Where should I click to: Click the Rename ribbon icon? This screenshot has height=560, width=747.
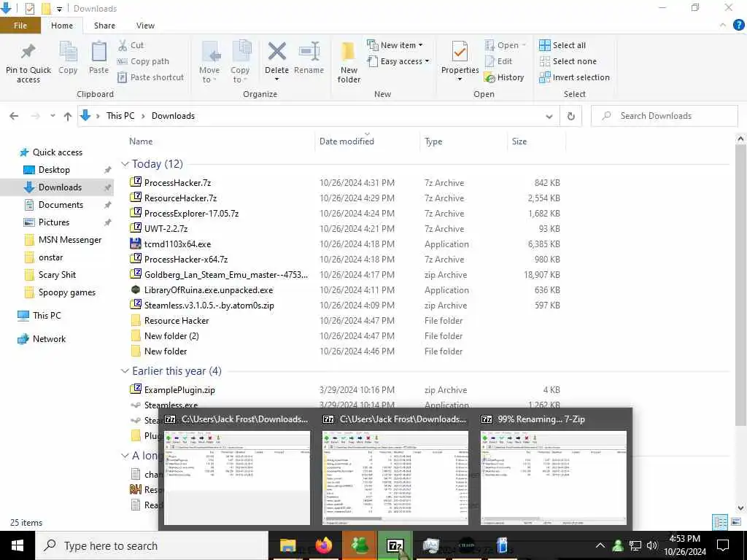click(309, 52)
